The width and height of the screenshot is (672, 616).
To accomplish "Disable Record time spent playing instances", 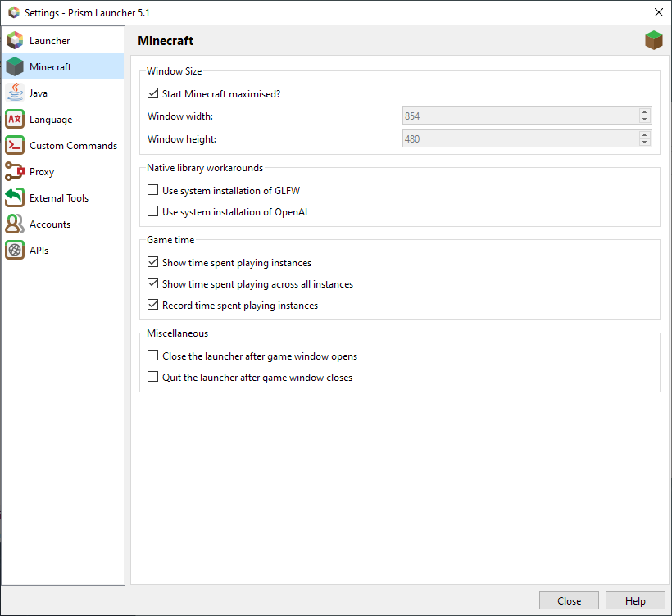I will [152, 304].
